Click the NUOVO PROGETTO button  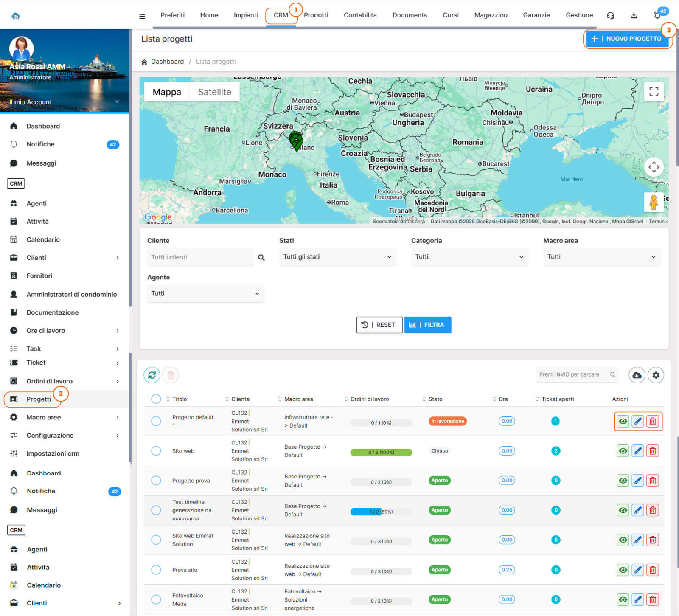click(627, 39)
